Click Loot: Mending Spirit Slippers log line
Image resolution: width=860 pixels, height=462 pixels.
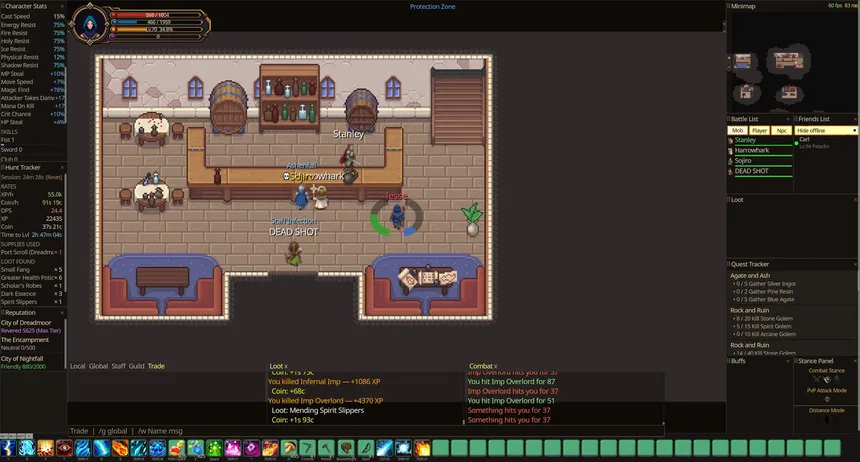coord(318,410)
